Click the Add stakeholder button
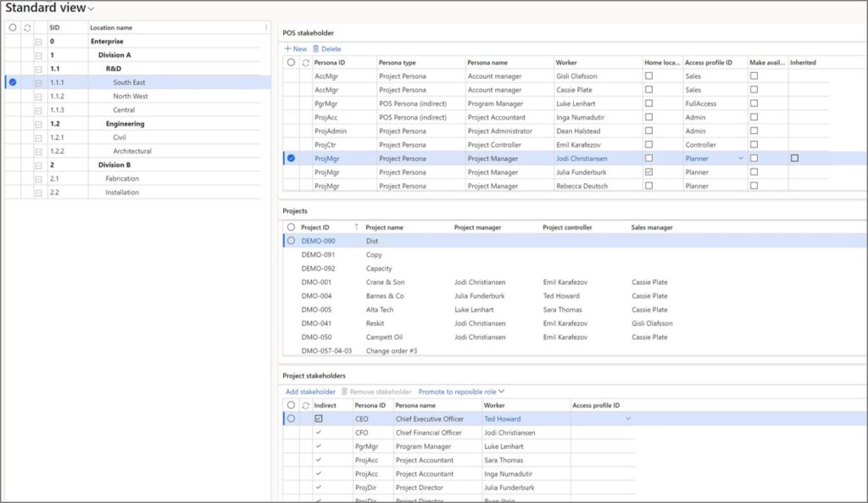The width and height of the screenshot is (868, 503). [310, 392]
